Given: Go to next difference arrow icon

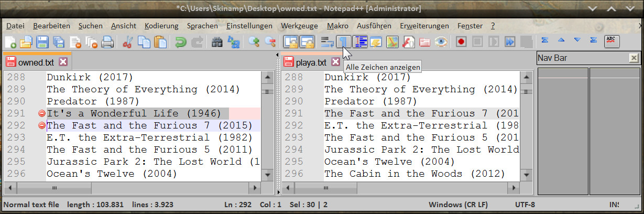Looking at the screenshot, I should (577, 40).
